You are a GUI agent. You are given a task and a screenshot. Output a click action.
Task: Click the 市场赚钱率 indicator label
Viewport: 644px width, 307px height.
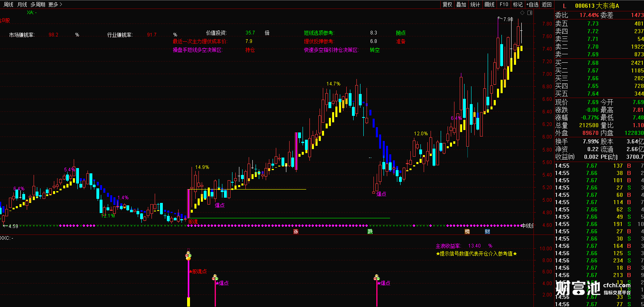(22, 35)
